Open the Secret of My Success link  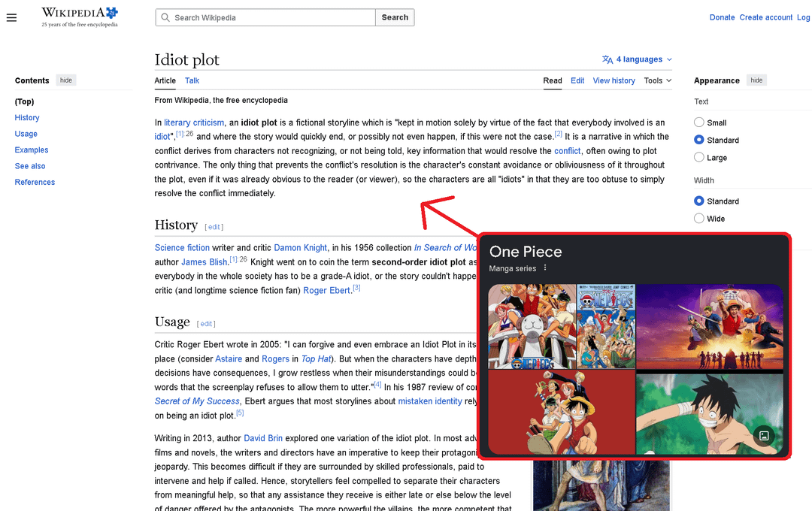coord(197,401)
